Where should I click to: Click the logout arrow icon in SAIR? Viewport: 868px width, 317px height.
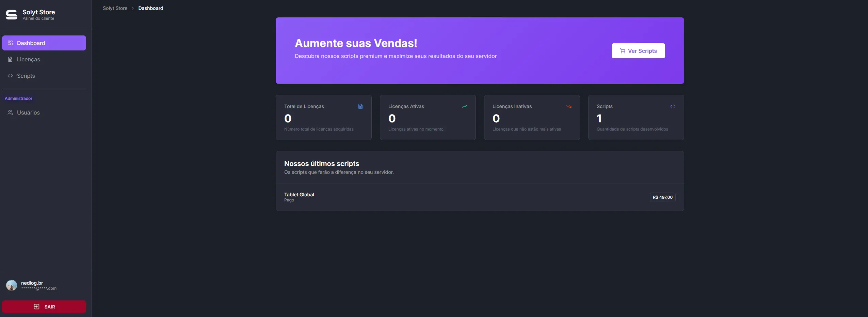36,306
